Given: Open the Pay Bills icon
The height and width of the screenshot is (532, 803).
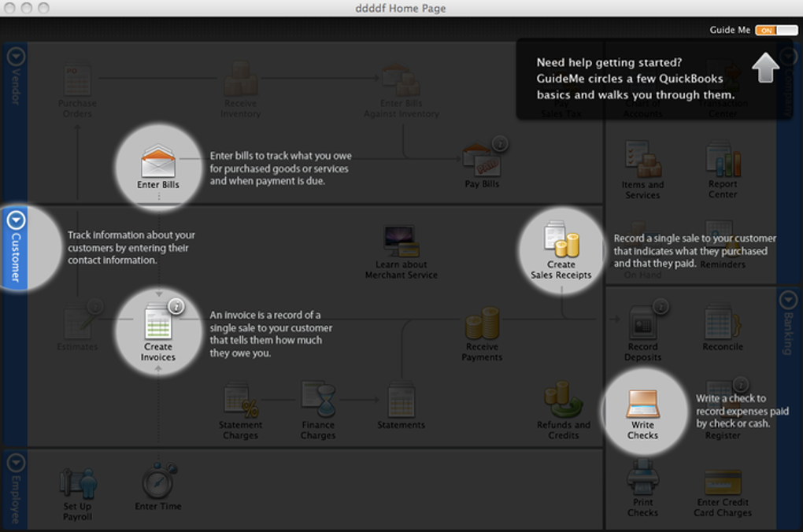Looking at the screenshot, I should coord(481,161).
